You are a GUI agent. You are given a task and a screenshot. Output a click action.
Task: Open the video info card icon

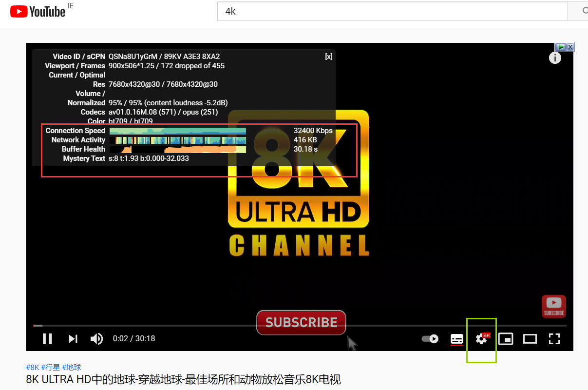coord(555,58)
